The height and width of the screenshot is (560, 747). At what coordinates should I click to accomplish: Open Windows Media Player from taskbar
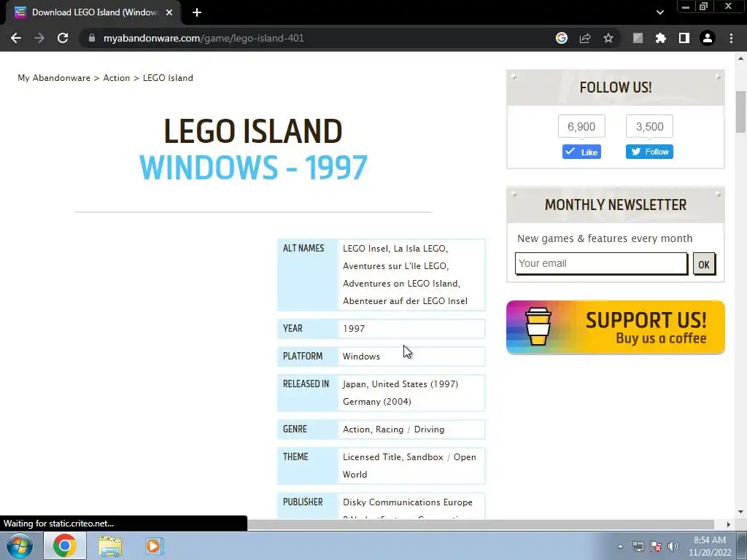(154, 546)
